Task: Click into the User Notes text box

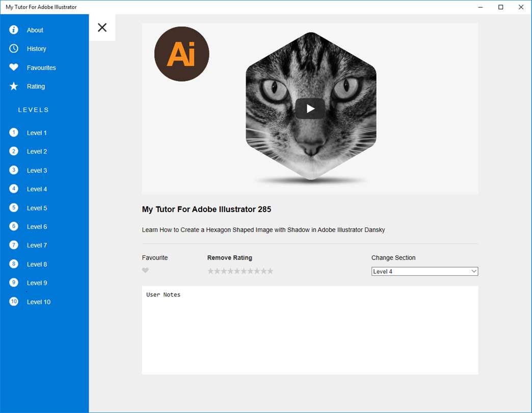Action: 310,330
